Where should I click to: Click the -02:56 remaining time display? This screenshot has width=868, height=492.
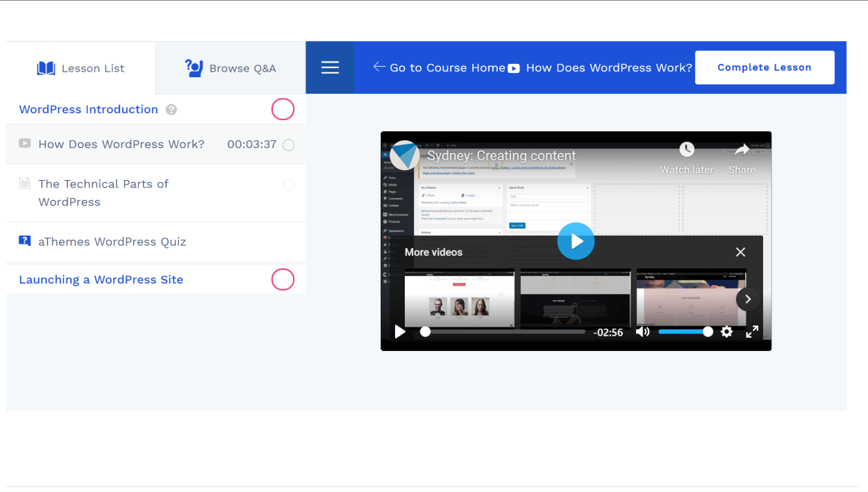[608, 333]
